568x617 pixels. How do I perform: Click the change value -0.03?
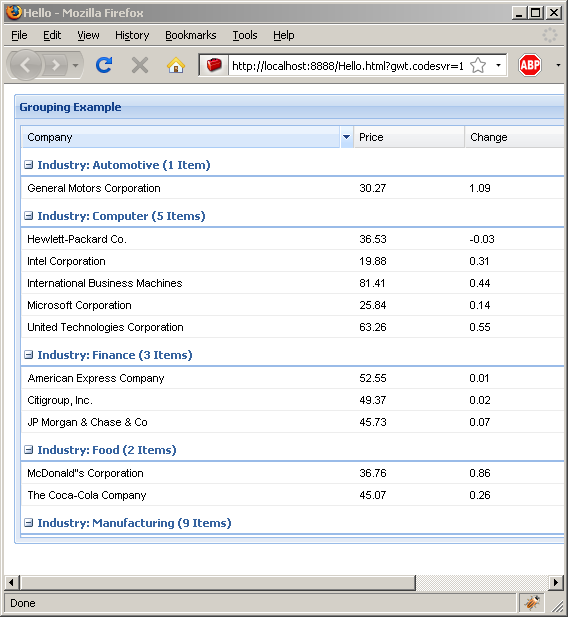pyautogui.click(x=482, y=239)
